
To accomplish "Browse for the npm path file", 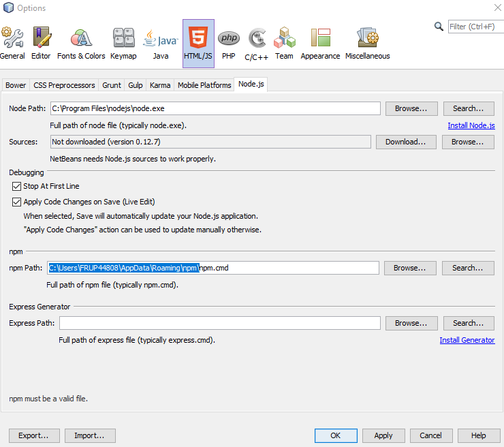I will [410, 268].
